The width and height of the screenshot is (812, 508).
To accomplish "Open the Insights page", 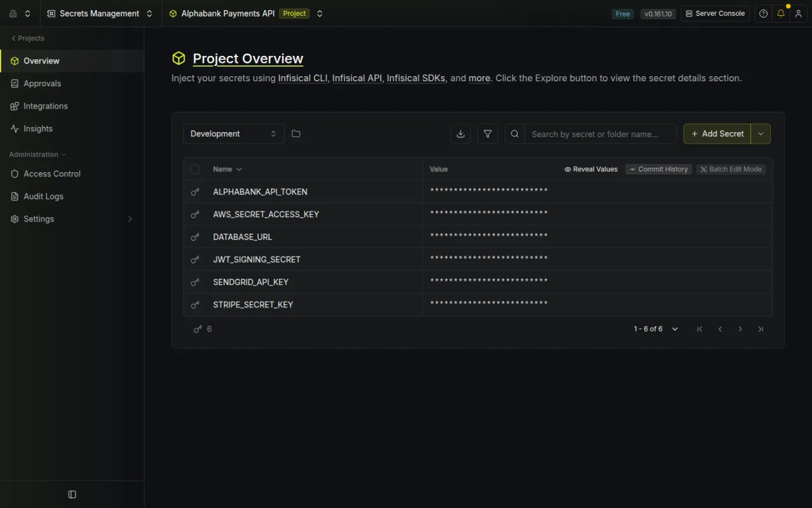I will pyautogui.click(x=72, y=129).
